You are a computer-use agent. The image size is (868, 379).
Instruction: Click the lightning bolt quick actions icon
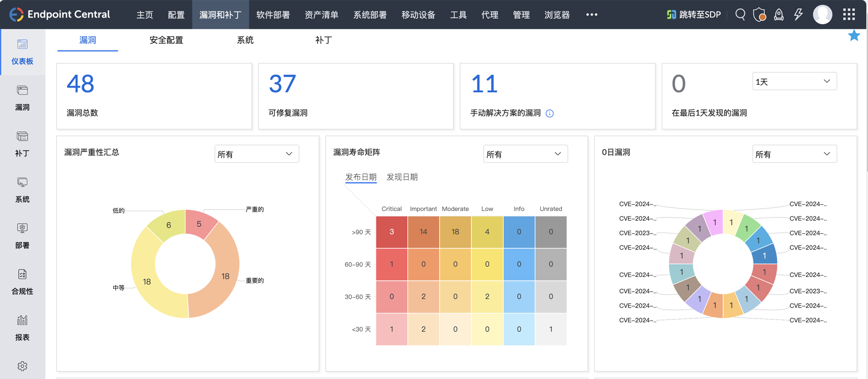798,15
